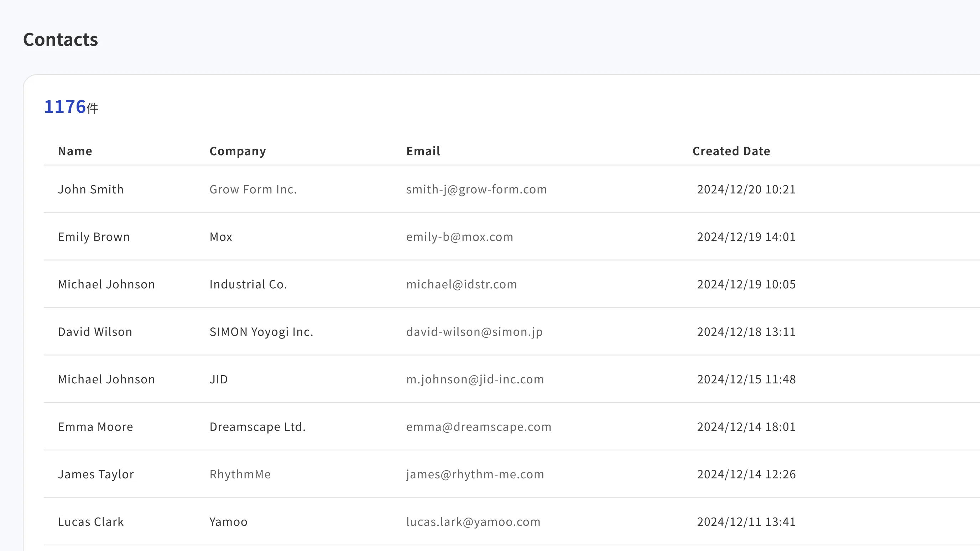Click the Contacts page heading
Viewport: 980px width, 551px height.
[x=61, y=40]
